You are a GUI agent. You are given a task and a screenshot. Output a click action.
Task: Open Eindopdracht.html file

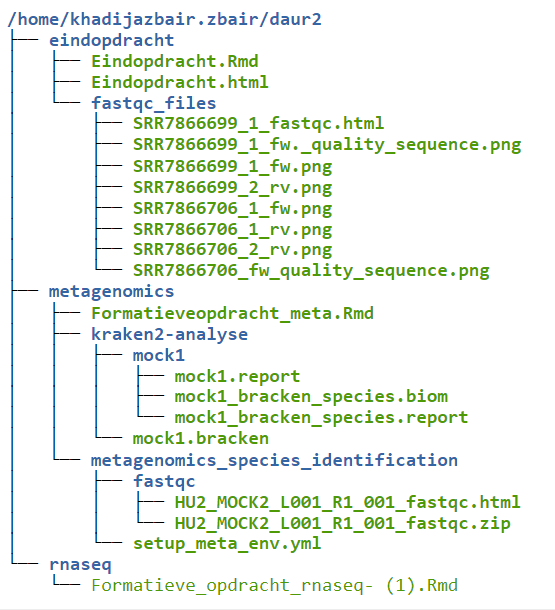[180, 82]
